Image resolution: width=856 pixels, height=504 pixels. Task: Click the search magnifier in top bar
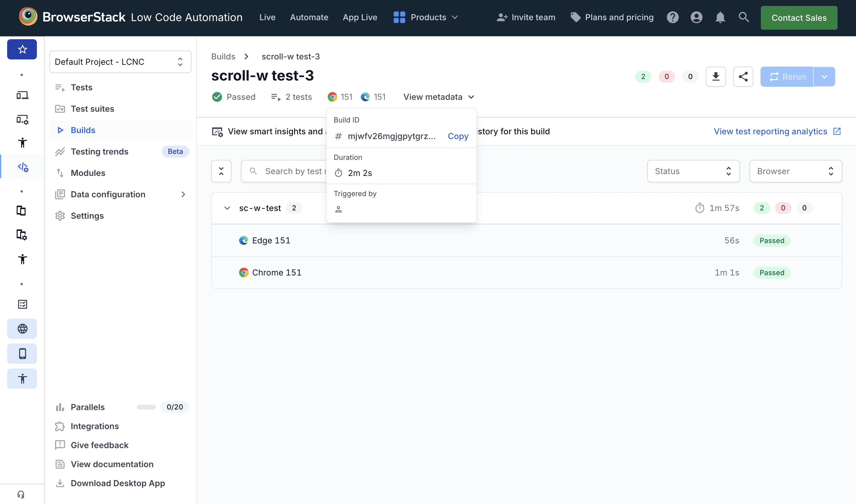(x=744, y=17)
